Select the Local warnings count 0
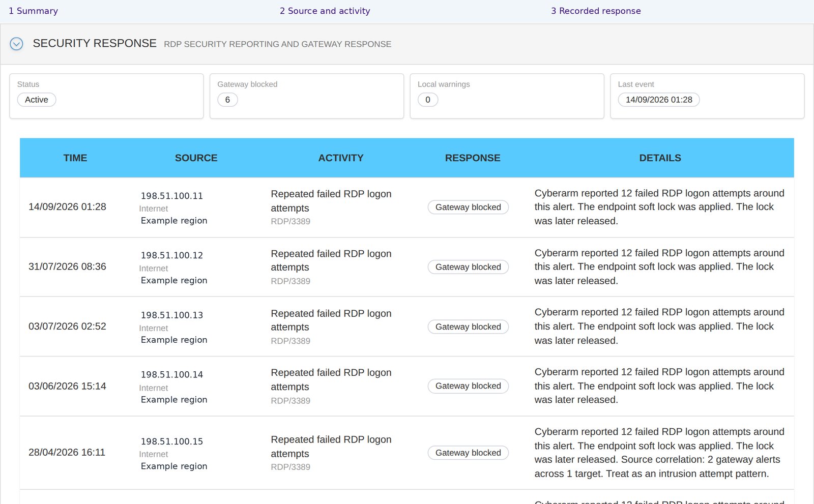814x504 pixels. point(428,100)
